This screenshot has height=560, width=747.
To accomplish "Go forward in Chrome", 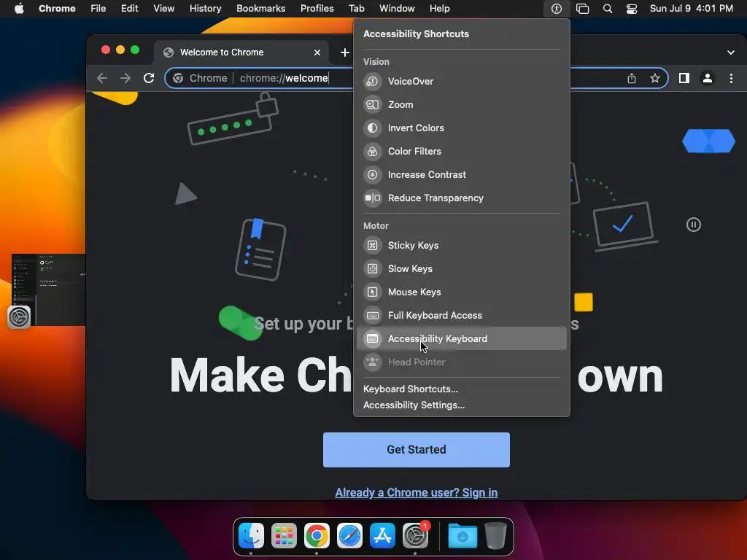I will pos(125,78).
